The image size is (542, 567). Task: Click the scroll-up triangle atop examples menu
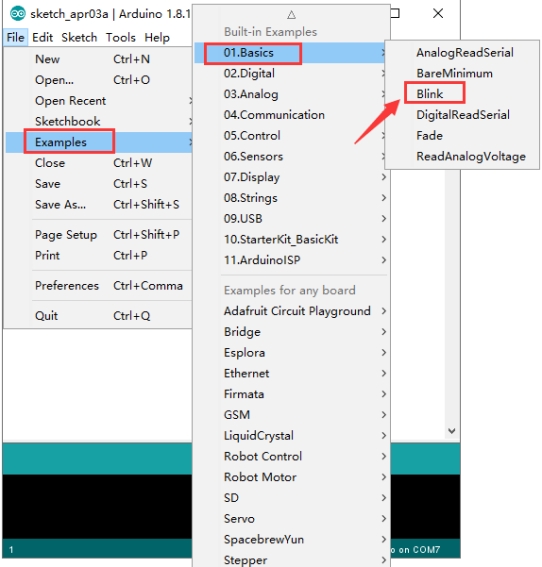291,15
